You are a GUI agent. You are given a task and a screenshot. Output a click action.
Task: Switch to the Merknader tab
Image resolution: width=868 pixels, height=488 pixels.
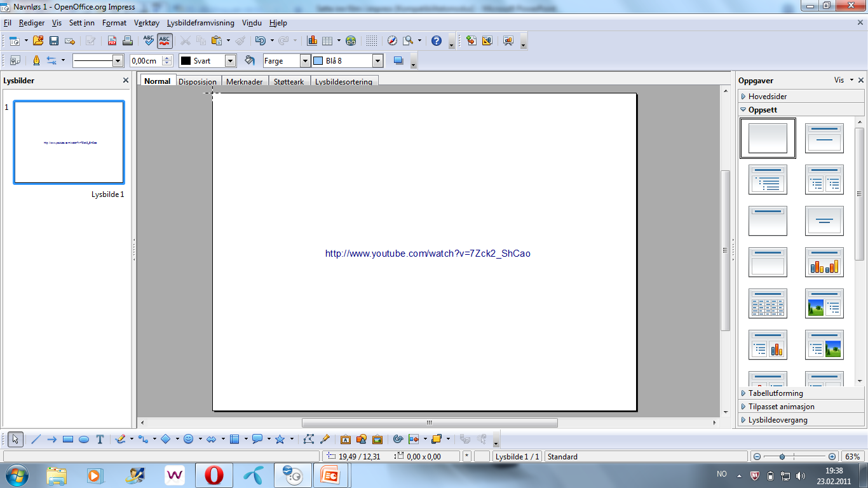click(x=245, y=81)
